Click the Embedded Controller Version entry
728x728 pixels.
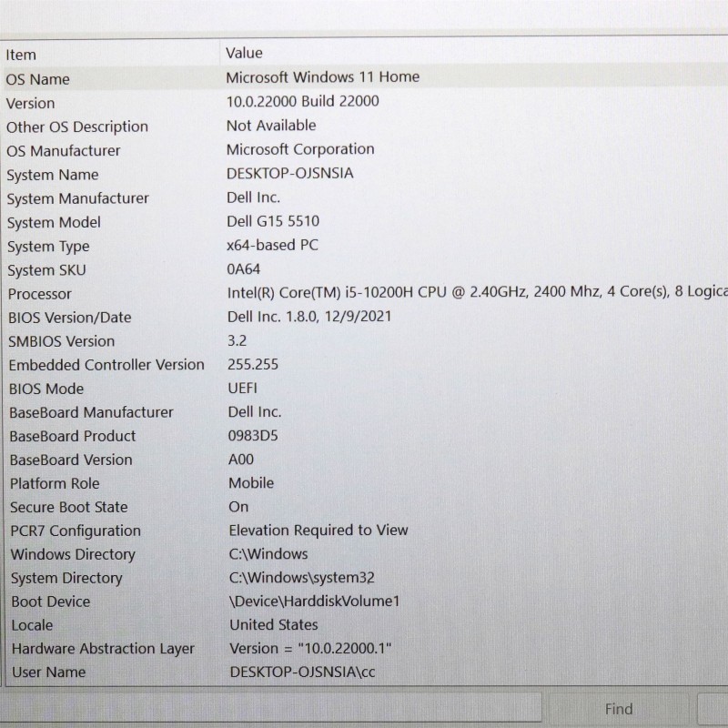point(106,365)
